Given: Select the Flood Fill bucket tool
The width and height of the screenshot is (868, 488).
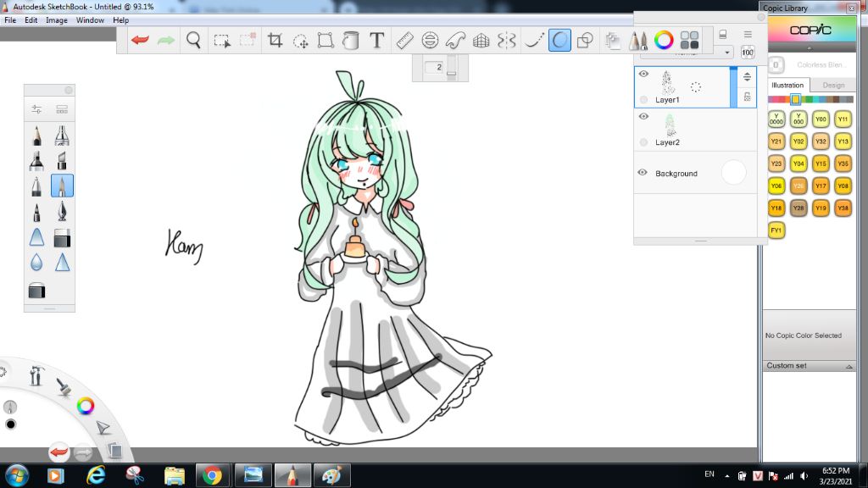Looking at the screenshot, I should 351,41.
